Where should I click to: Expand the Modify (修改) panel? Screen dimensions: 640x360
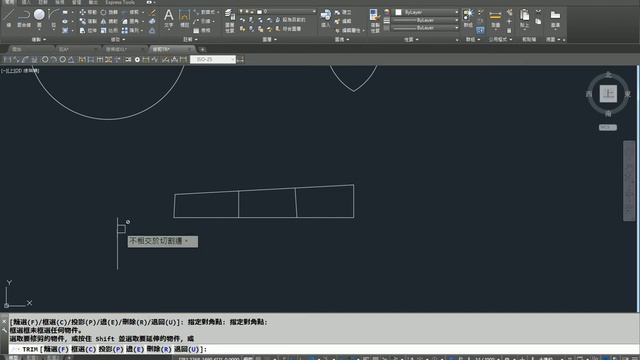(x=118, y=40)
